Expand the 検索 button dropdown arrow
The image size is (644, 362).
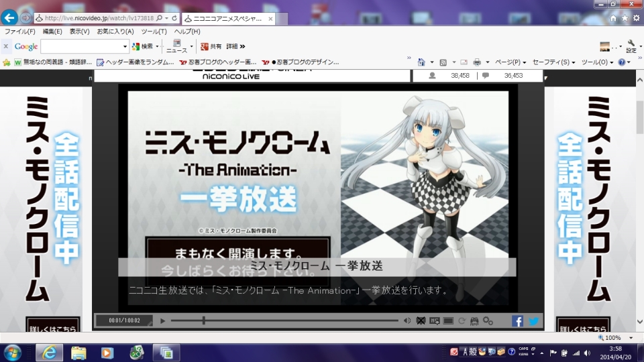[157, 46]
